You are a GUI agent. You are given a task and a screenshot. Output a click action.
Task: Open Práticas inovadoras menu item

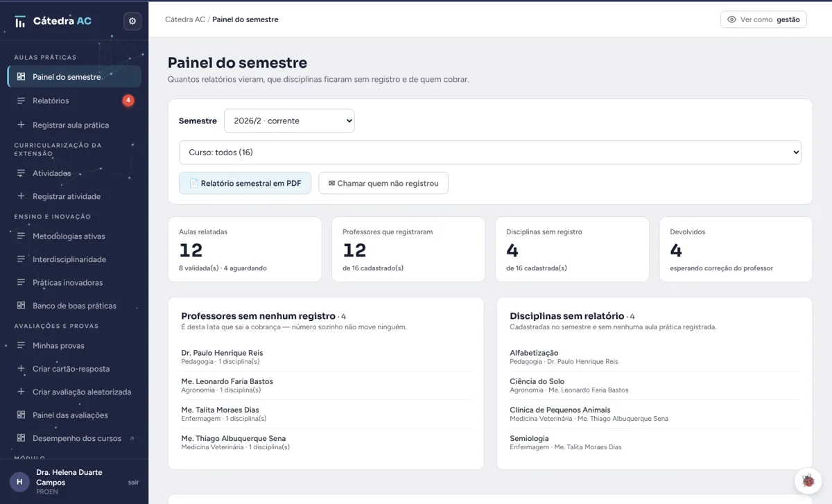click(74, 283)
